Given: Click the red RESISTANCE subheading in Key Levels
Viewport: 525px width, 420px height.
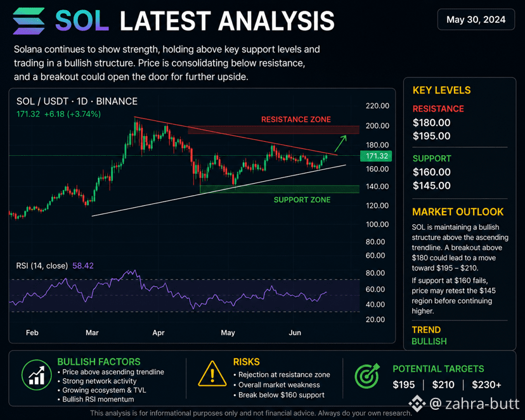Looking at the screenshot, I should [438, 109].
